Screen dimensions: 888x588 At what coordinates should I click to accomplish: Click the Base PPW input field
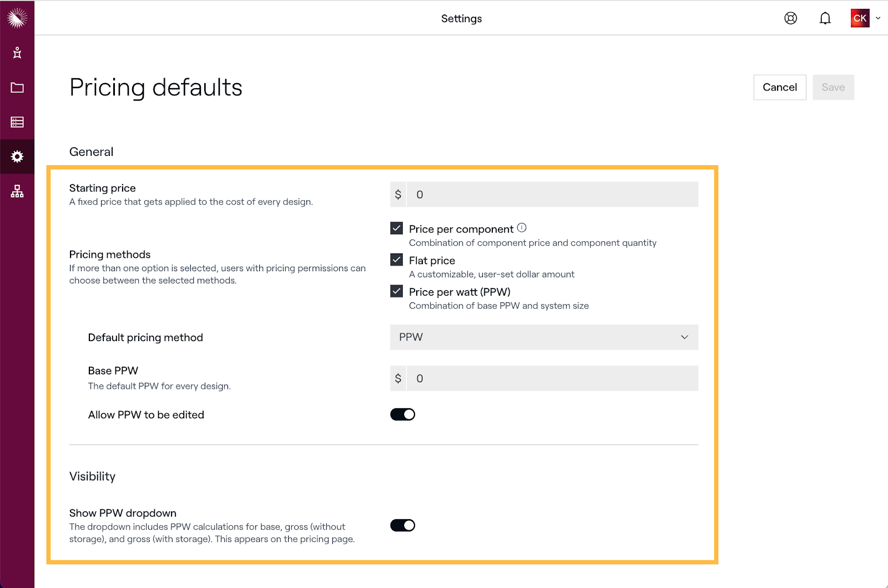coord(552,378)
